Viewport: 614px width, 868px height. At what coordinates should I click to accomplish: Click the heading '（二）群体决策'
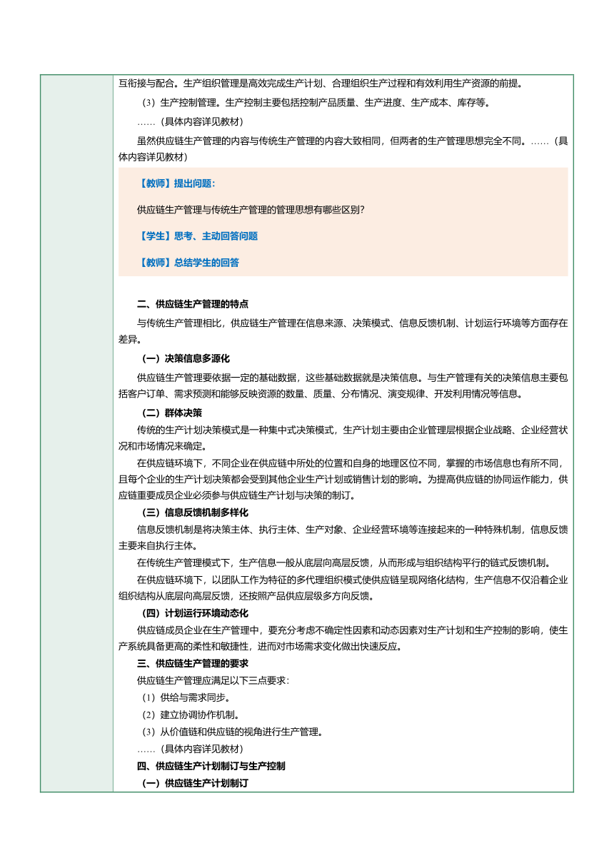pos(171,413)
